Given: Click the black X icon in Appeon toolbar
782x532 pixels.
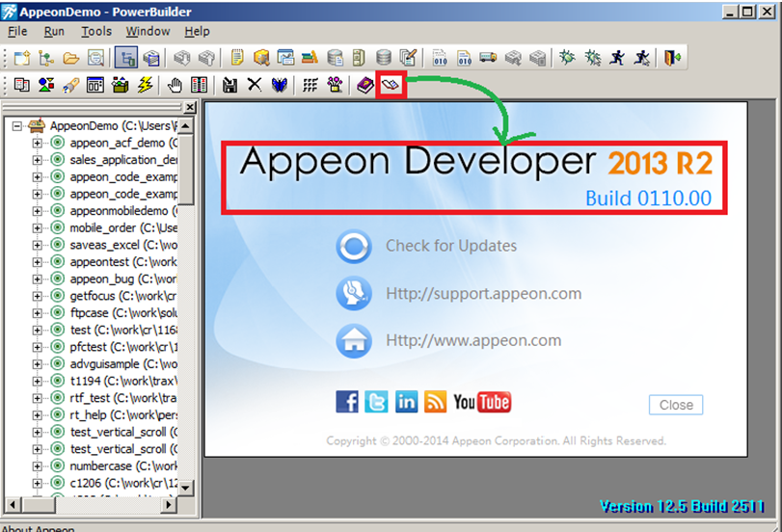Looking at the screenshot, I should pyautogui.click(x=255, y=85).
